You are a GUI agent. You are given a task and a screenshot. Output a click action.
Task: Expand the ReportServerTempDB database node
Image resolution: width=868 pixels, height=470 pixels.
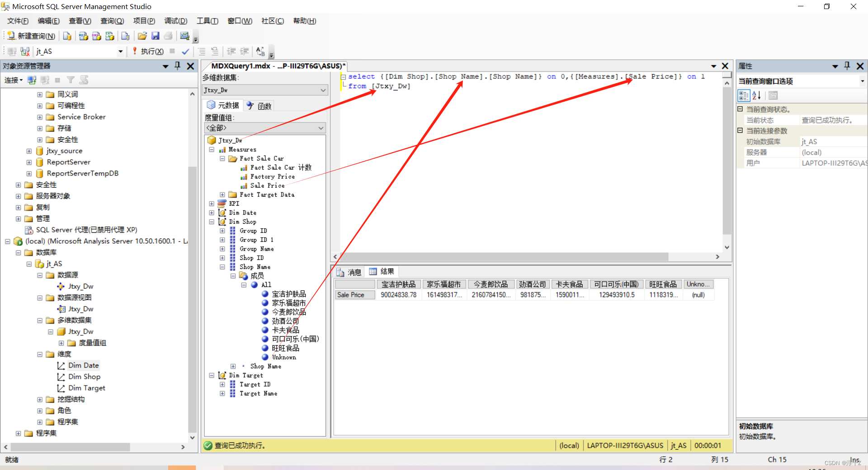(x=29, y=174)
